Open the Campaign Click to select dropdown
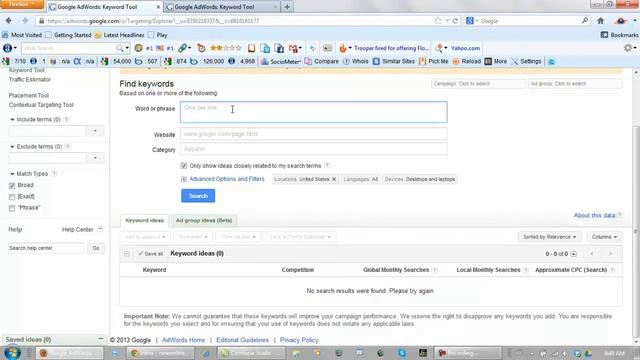 point(478,84)
